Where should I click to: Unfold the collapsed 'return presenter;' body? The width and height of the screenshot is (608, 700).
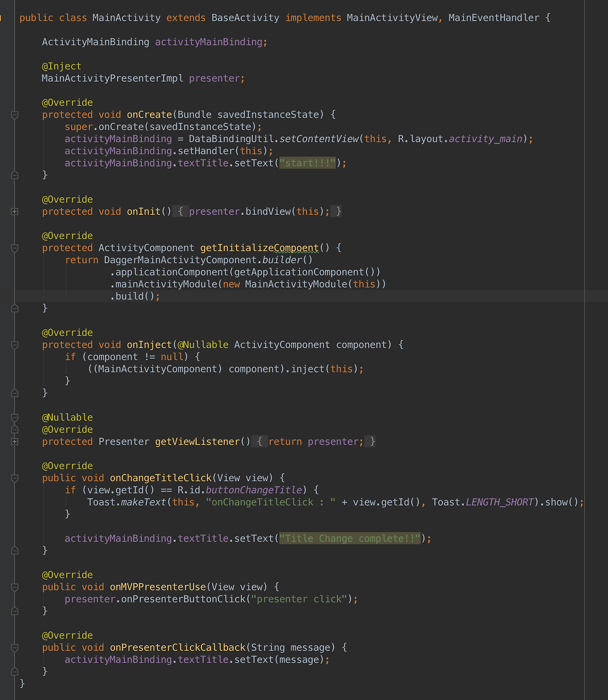coord(313,441)
